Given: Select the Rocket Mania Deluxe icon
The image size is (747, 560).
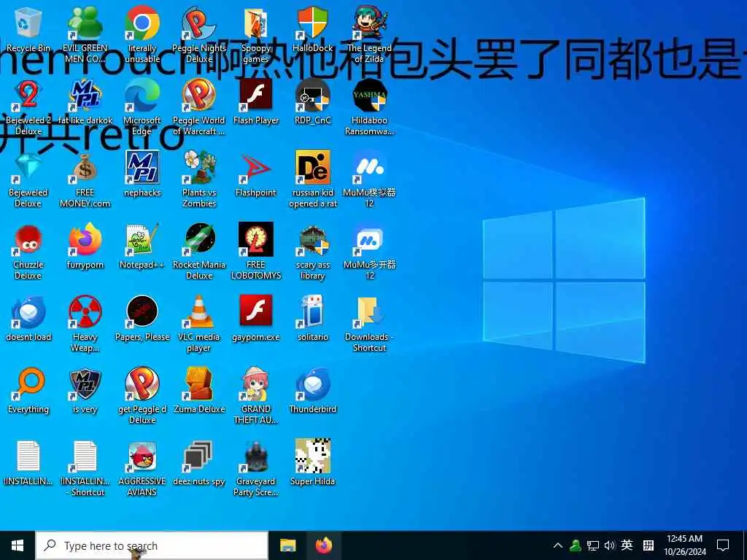Looking at the screenshot, I should tap(199, 240).
